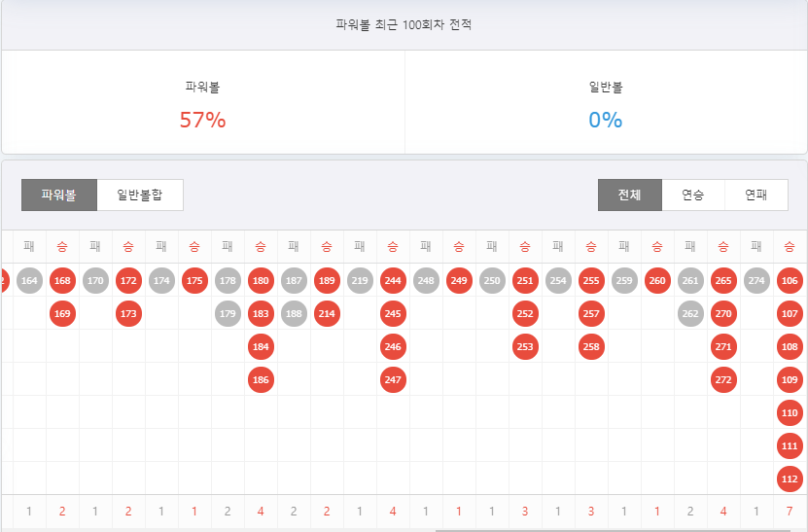
Task: Click gray round marker 262
Action: 690,314
